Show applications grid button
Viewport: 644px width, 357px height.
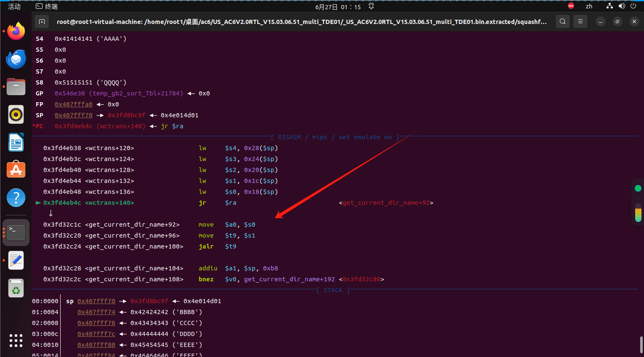click(16, 341)
